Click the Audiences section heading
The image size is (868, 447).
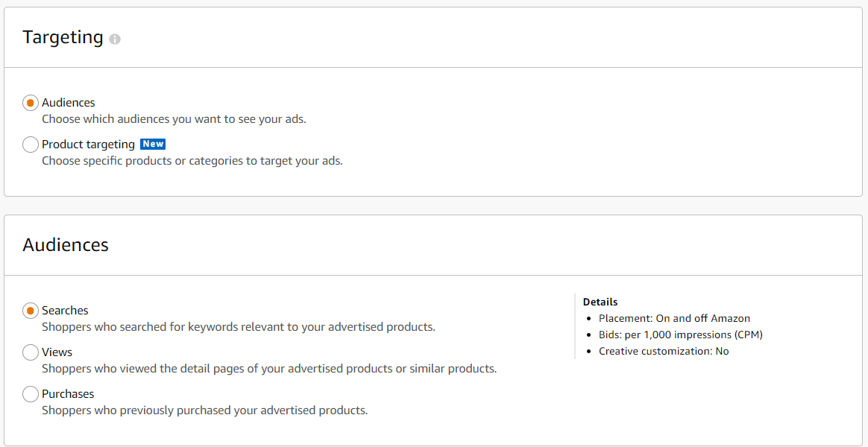(64, 244)
